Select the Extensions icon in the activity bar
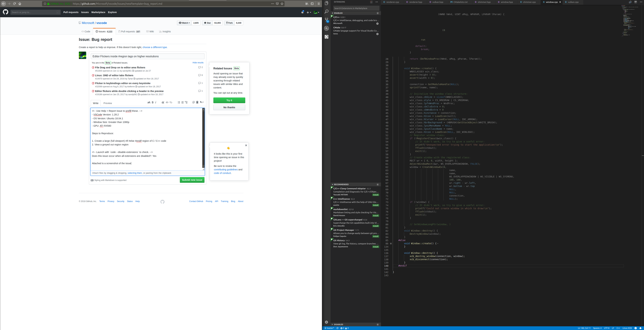Screen dimensions: 644x330 pos(326,37)
